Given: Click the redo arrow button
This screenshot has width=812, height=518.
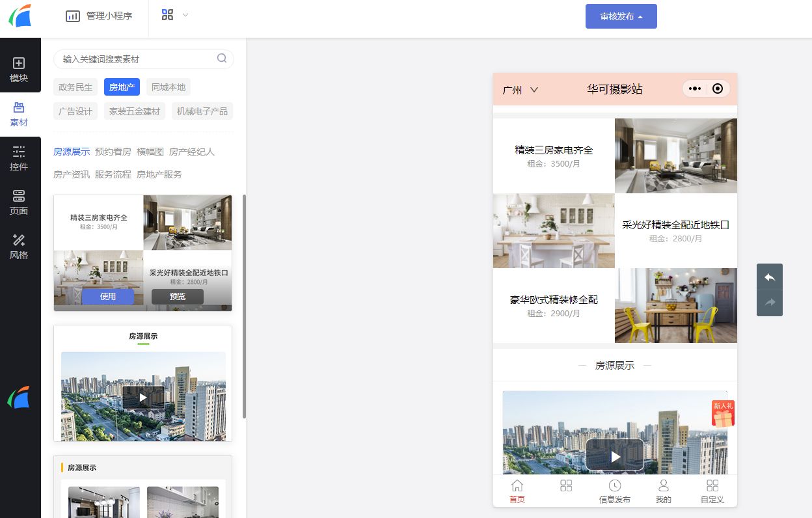Looking at the screenshot, I should click(770, 303).
